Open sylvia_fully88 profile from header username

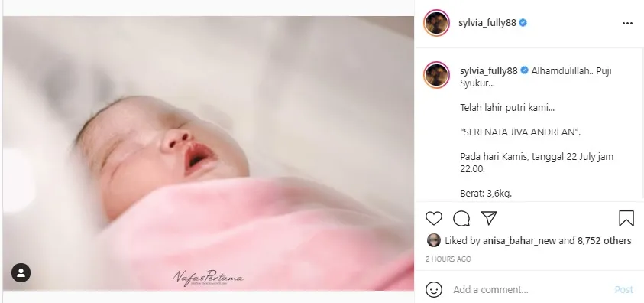487,23
